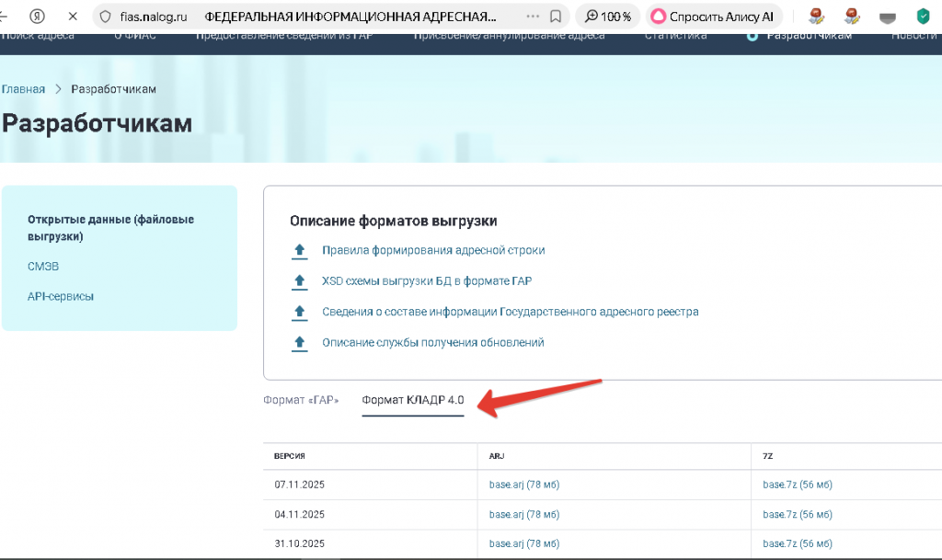Click the Yandex home icon in toolbar
The height and width of the screenshot is (560, 942).
[37, 17]
